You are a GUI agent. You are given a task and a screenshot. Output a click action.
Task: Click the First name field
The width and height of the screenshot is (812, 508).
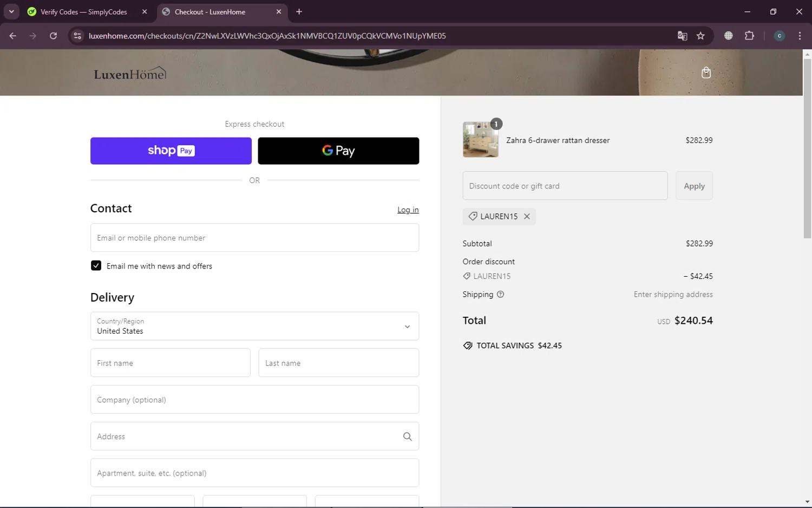[x=171, y=363]
